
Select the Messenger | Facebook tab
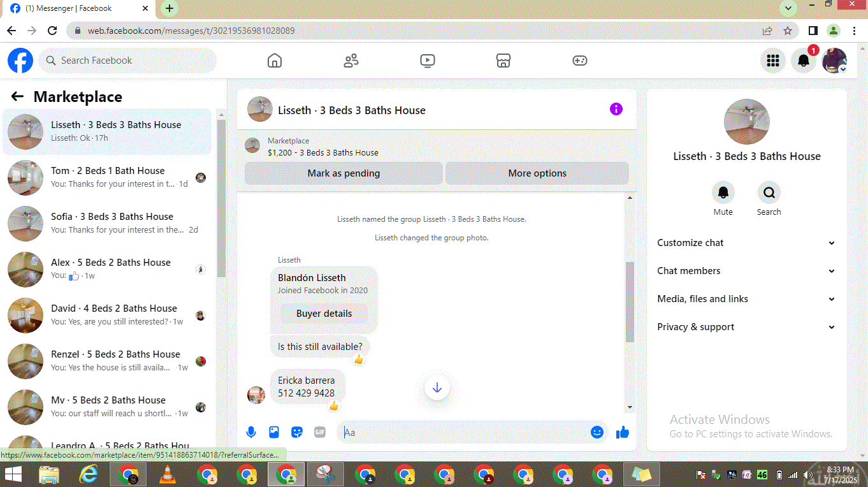pyautogui.click(x=80, y=9)
